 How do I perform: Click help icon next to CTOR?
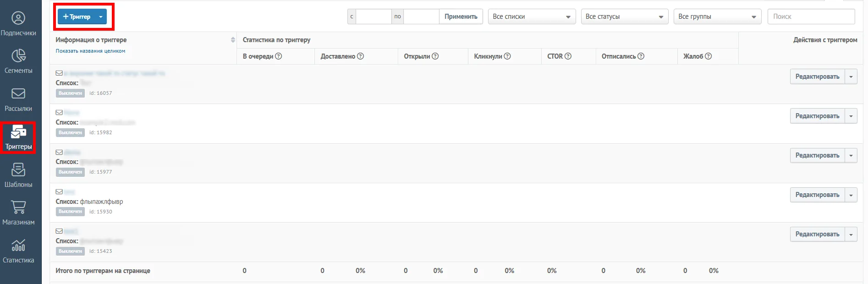tap(568, 56)
